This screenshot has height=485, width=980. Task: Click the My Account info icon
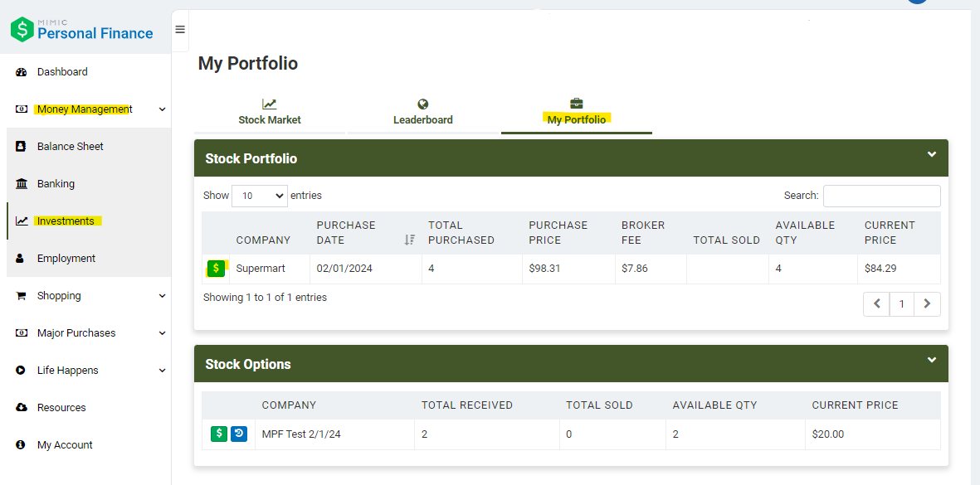pos(21,445)
